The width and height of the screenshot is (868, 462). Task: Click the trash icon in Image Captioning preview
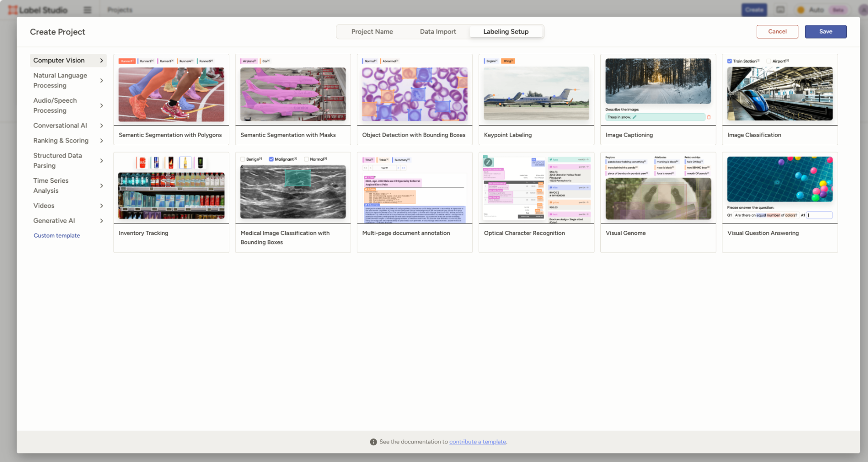click(708, 117)
